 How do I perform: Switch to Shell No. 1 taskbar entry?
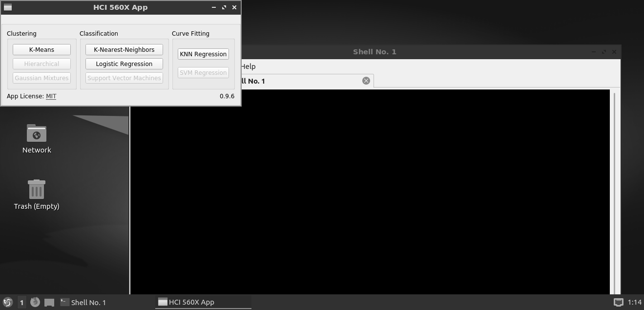coord(83,302)
